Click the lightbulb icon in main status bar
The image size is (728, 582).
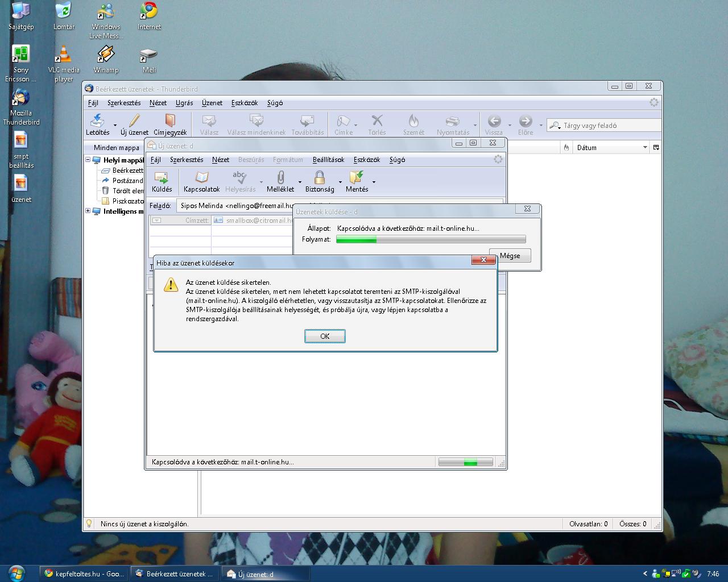89,523
